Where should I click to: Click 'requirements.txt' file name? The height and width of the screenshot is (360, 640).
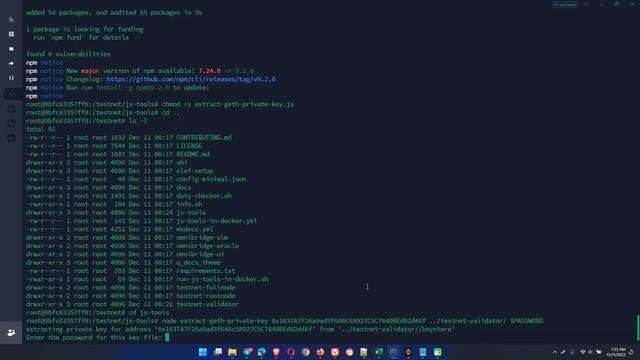click(205, 271)
